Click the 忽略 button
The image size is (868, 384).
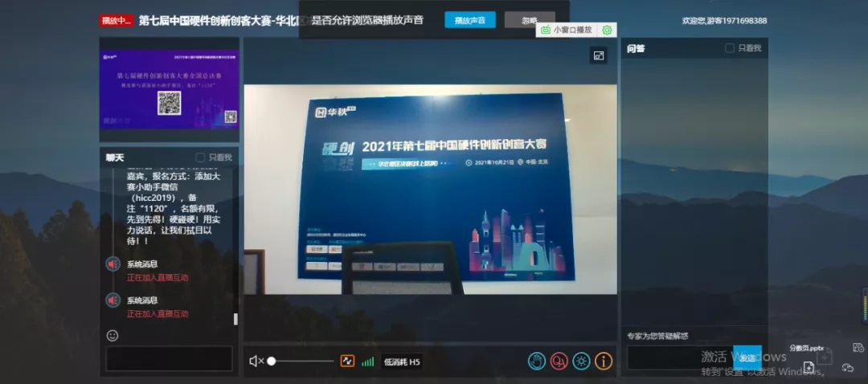(530, 20)
